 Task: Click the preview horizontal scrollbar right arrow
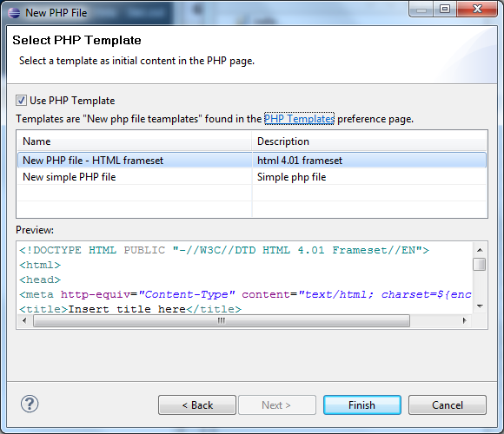click(464, 320)
